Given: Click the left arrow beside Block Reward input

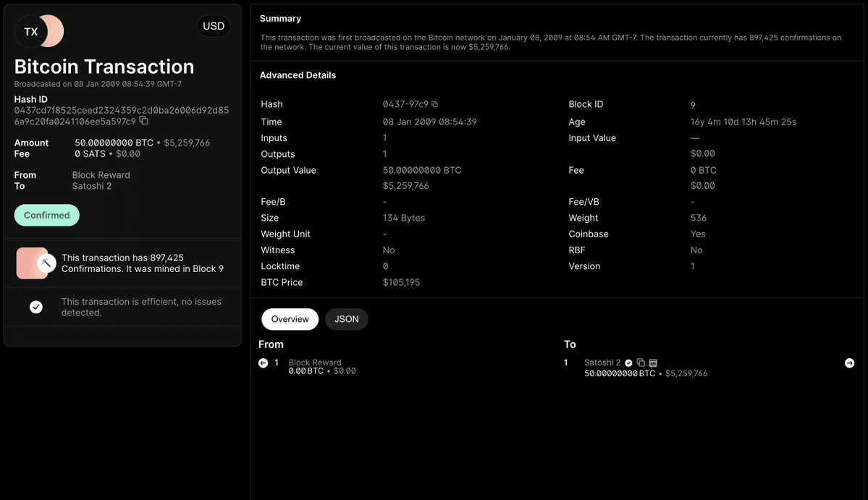Looking at the screenshot, I should point(264,363).
